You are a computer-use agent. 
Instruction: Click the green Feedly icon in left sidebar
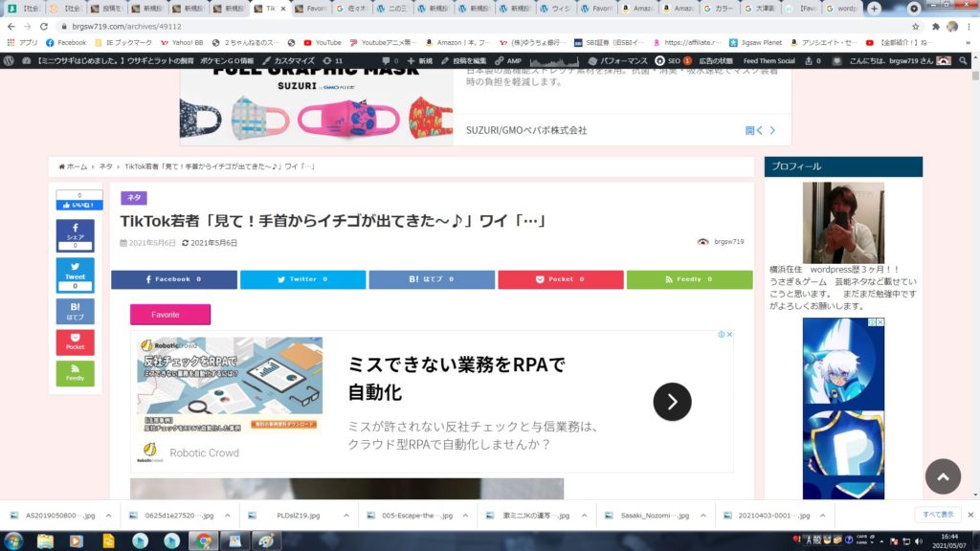tap(75, 373)
